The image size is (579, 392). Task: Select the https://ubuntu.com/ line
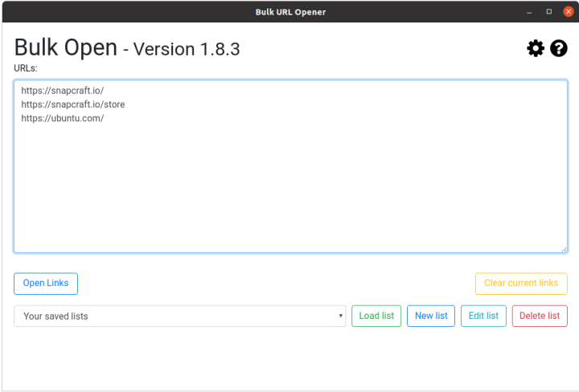(x=63, y=118)
